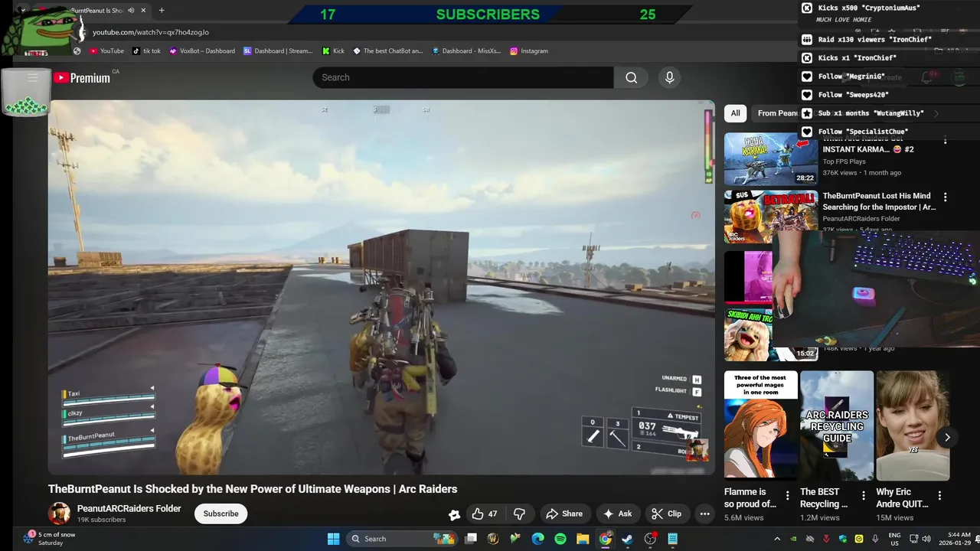Select the All filter chip
This screenshot has width=980, height=551.
[735, 113]
